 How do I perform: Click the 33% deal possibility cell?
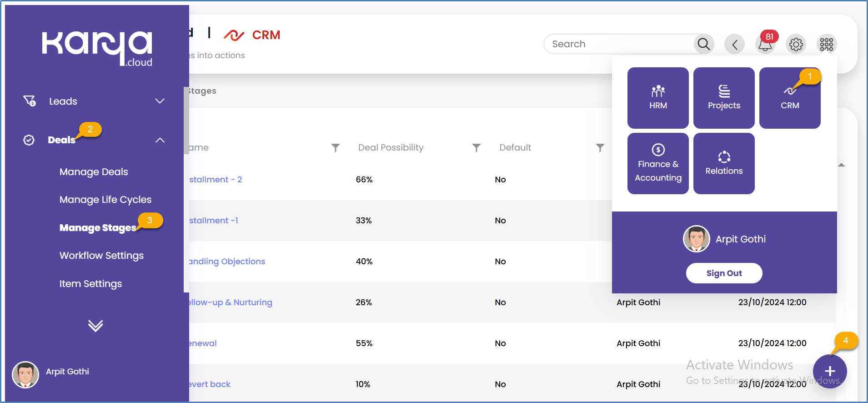pos(364,221)
